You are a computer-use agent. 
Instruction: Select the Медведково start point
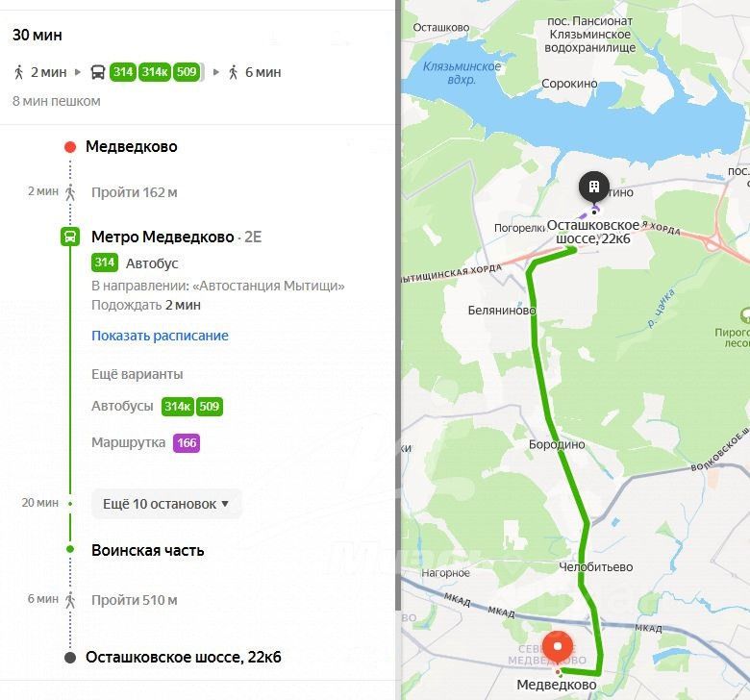[x=132, y=146]
